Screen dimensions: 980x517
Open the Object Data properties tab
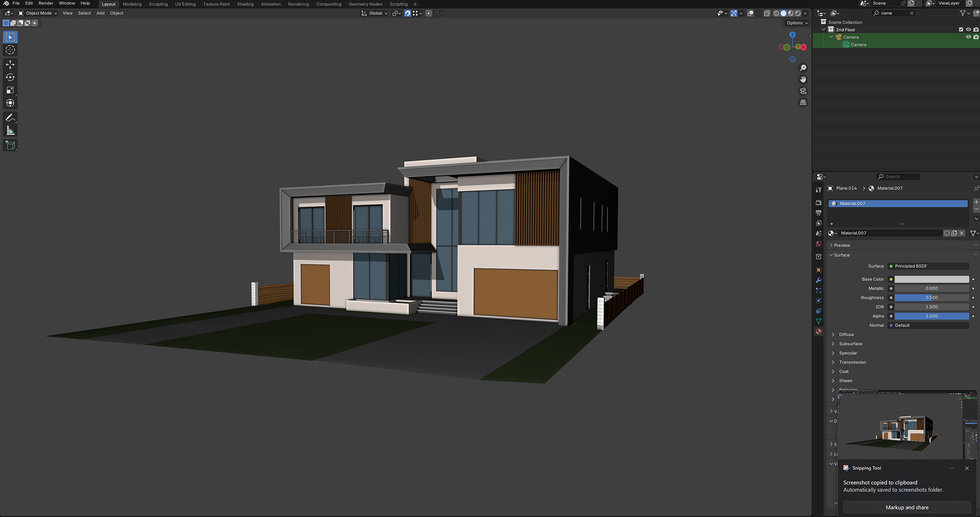tap(819, 321)
